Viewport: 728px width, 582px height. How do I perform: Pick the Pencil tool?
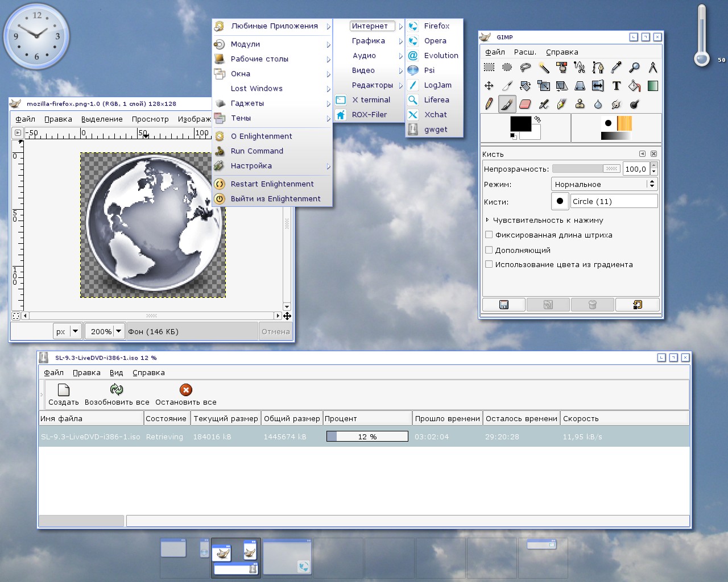(x=489, y=104)
